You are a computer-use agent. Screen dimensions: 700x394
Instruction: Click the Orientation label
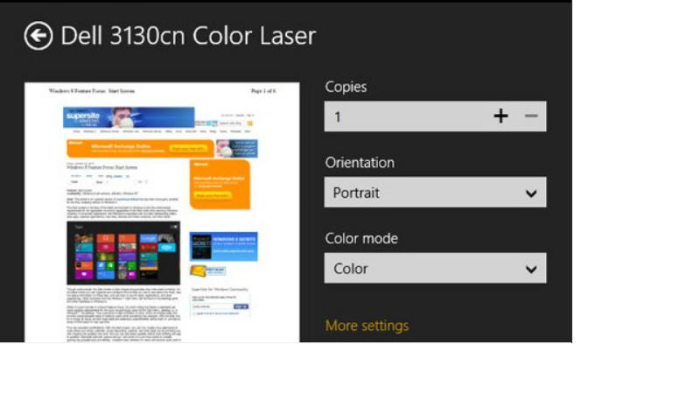click(360, 162)
